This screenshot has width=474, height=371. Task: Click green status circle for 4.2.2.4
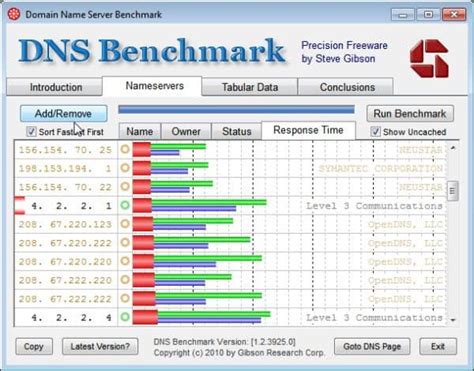coord(125,317)
